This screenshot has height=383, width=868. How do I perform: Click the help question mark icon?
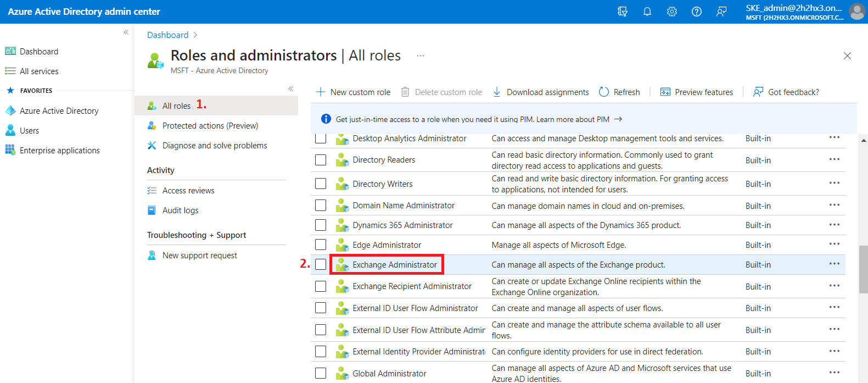697,12
